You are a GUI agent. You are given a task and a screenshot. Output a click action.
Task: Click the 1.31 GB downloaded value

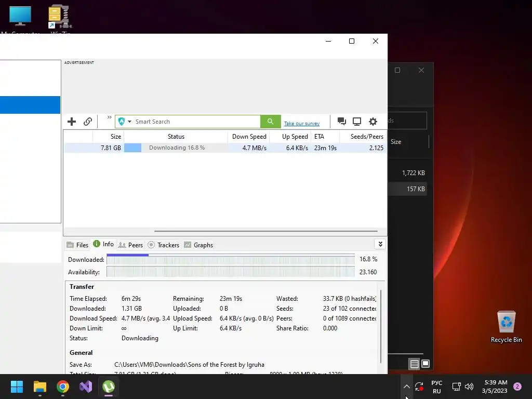(x=131, y=309)
